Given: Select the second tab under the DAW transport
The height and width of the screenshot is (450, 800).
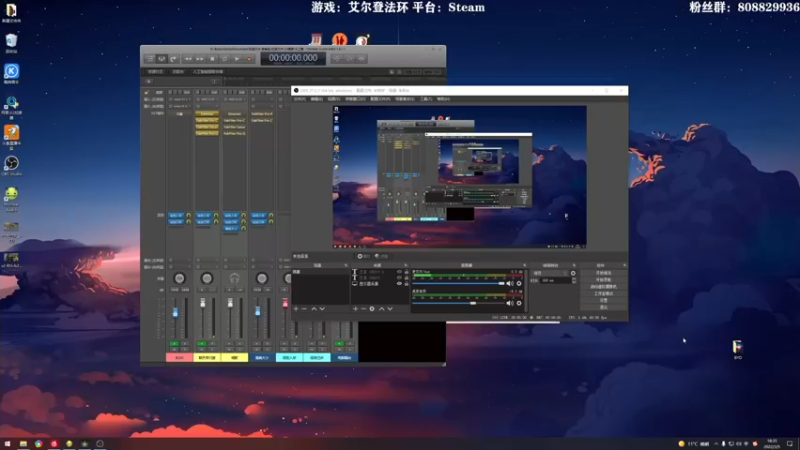Looking at the screenshot, I should (x=178, y=72).
